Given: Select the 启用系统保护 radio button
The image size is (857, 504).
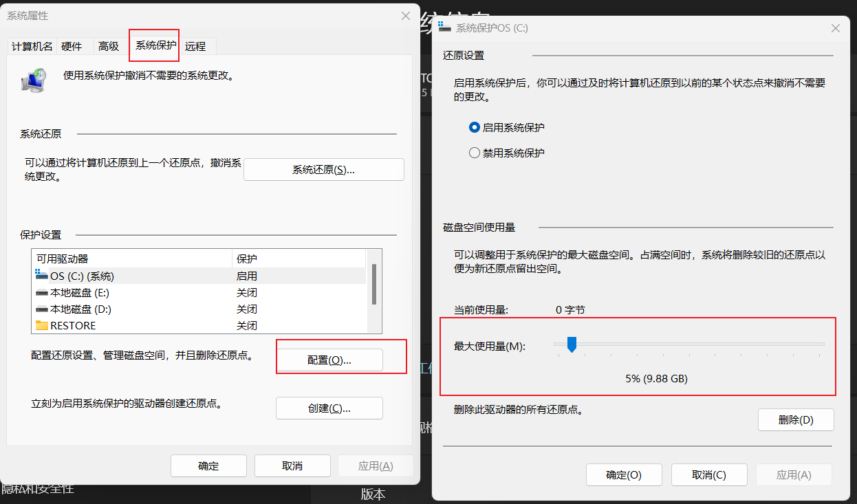Looking at the screenshot, I should tap(475, 127).
